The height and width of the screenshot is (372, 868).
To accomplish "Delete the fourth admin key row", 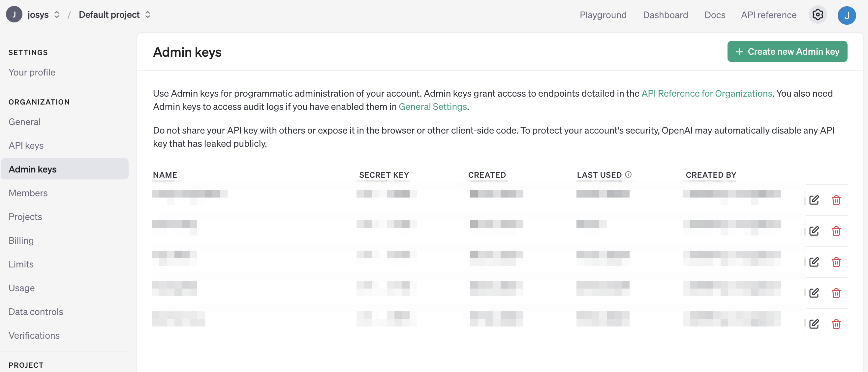I will pos(836,293).
